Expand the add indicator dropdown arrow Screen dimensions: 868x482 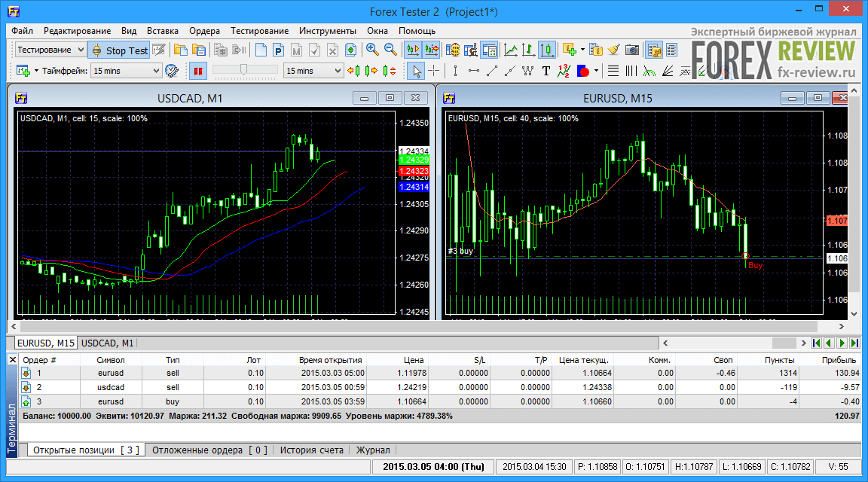[x=582, y=50]
